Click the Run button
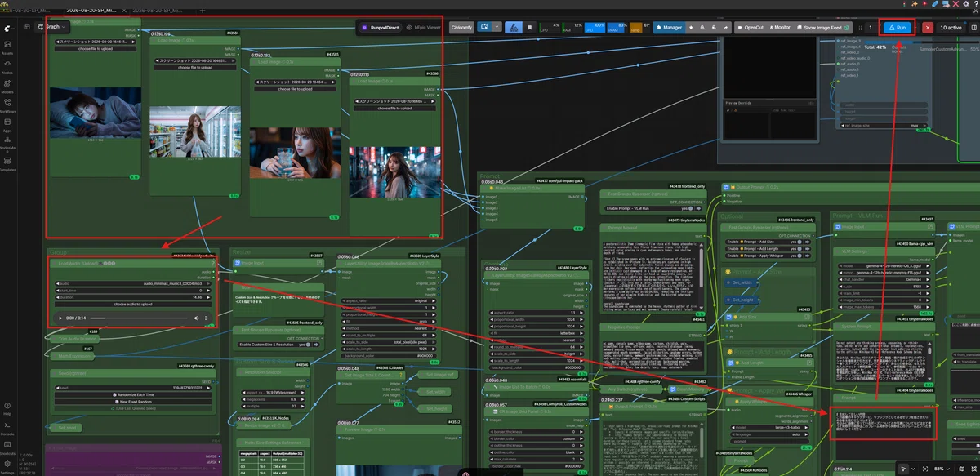 point(897,27)
